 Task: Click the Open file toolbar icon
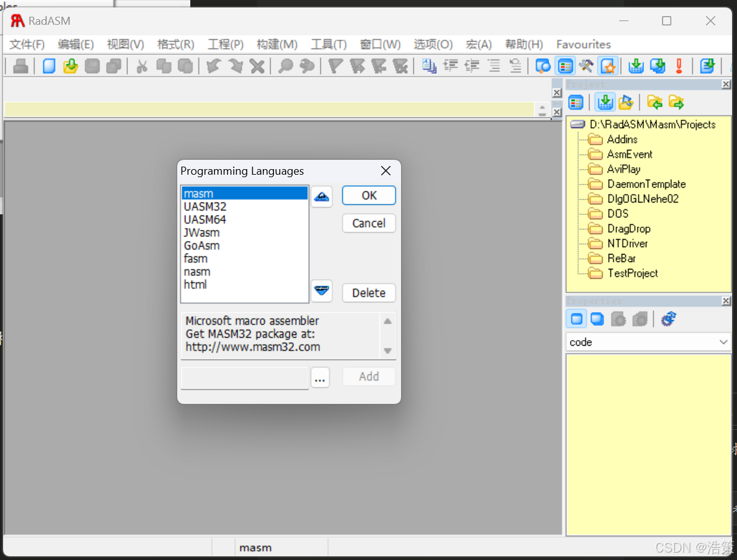click(x=71, y=66)
